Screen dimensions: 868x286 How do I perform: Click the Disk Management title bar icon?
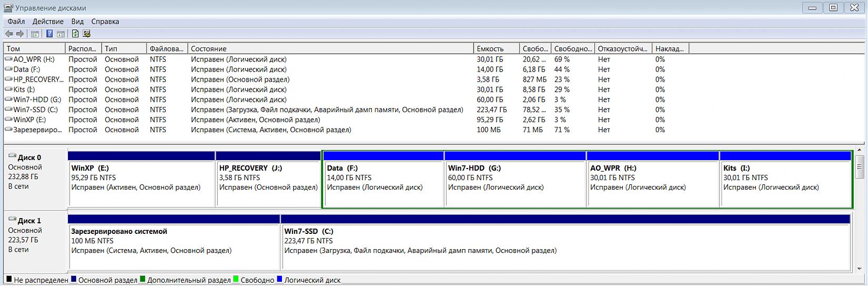click(x=8, y=8)
